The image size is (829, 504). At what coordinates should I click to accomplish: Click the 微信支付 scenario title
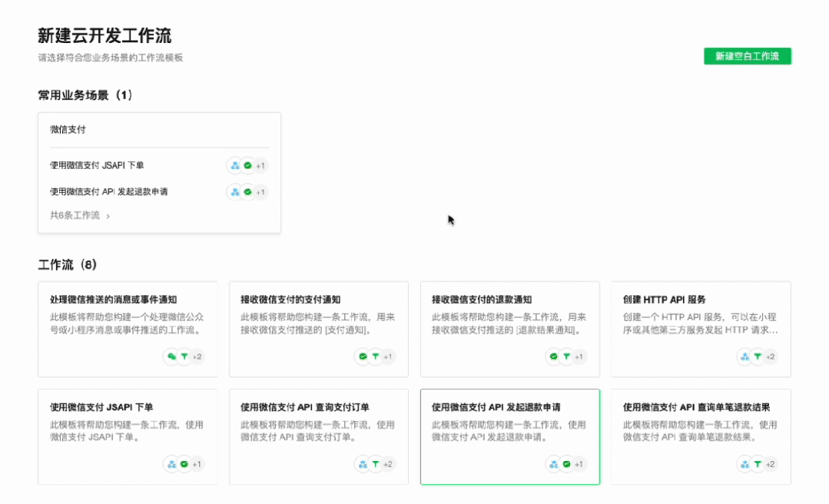pyautogui.click(x=68, y=129)
